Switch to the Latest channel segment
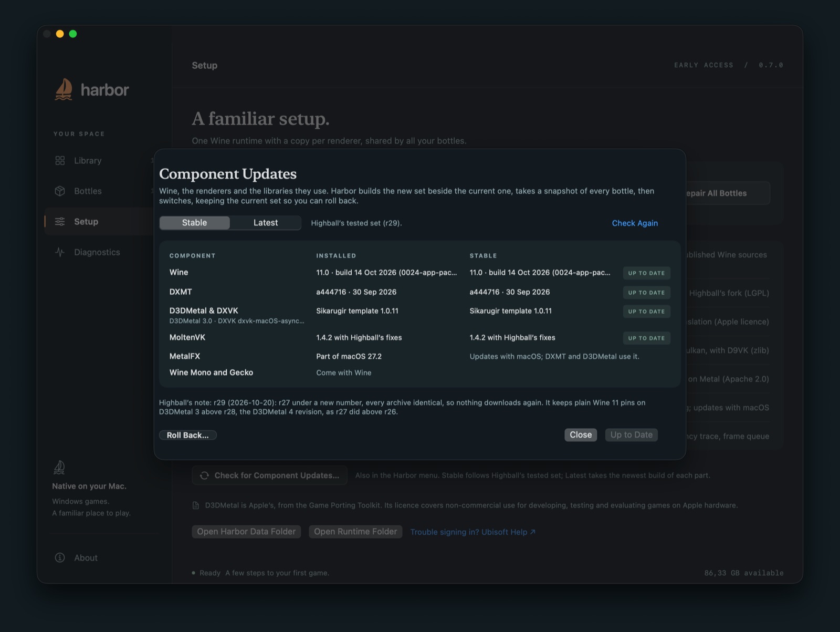Viewport: 840px width, 632px height. [266, 223]
